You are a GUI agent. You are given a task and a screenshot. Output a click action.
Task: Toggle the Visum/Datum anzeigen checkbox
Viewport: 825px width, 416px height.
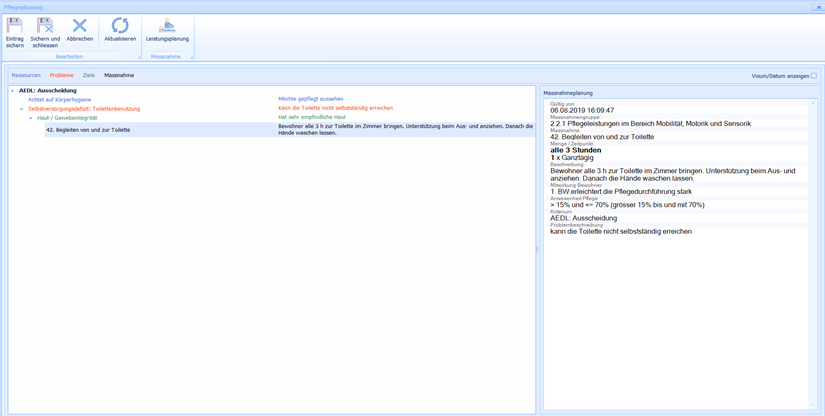pos(814,76)
